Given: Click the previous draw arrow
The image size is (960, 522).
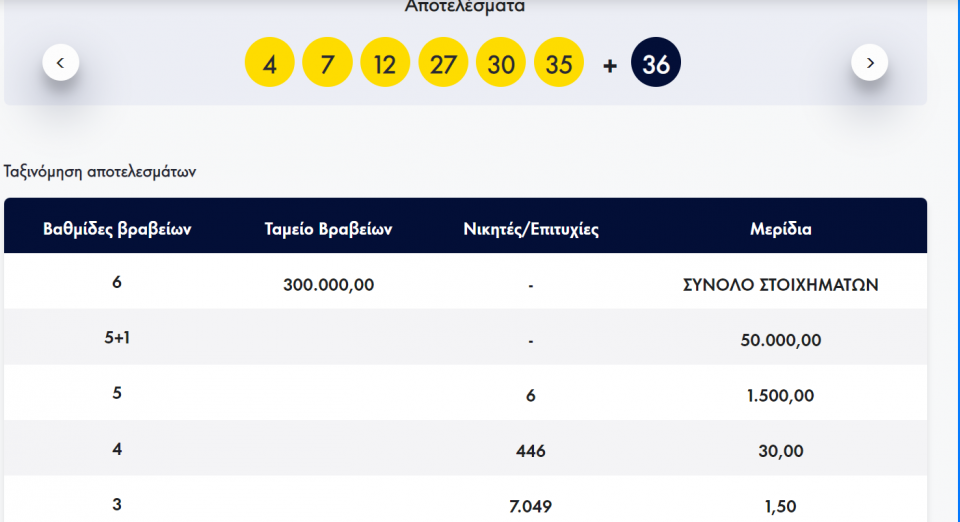Looking at the screenshot, I should tap(60, 63).
